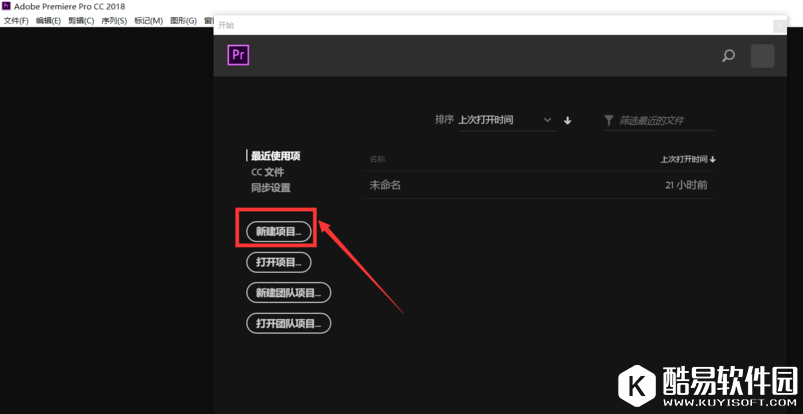Expand the 排序 sort-by dropdown
803x414 pixels.
505,120
